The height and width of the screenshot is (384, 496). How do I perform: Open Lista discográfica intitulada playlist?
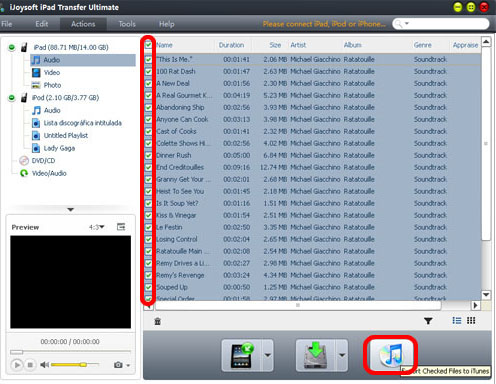83,123
